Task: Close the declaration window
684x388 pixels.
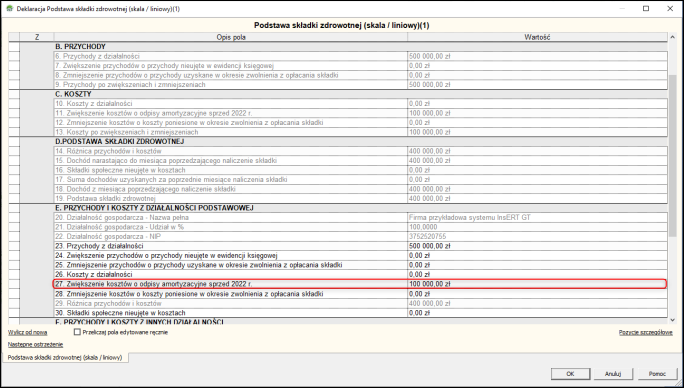Action: 670,9
